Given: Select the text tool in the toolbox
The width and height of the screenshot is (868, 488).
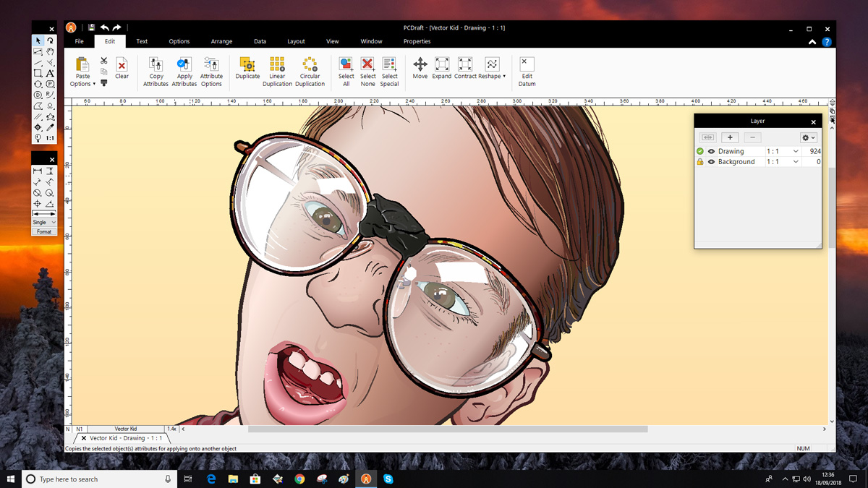Looking at the screenshot, I should (50, 74).
